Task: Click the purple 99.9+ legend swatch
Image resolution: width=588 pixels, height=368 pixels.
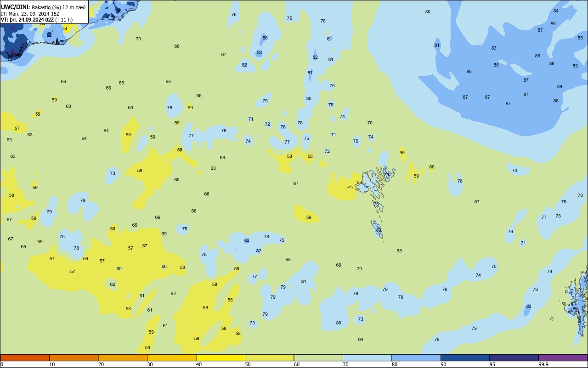Action: (563, 357)
